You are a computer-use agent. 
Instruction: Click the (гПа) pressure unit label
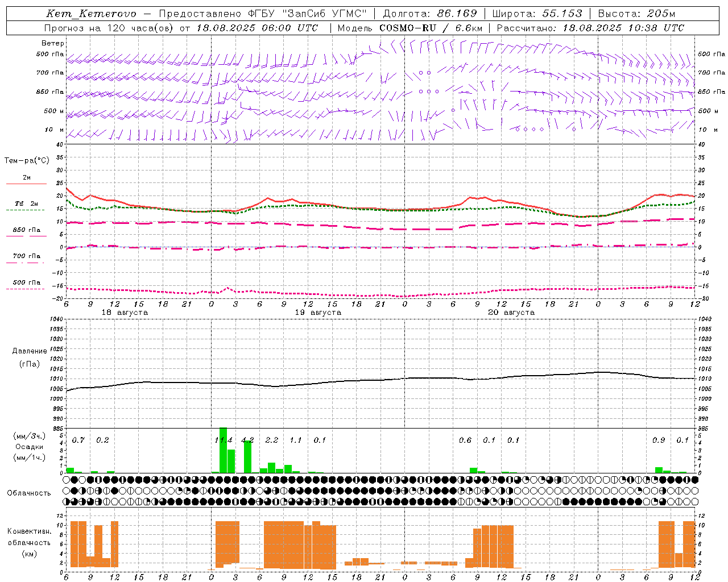[30, 364]
